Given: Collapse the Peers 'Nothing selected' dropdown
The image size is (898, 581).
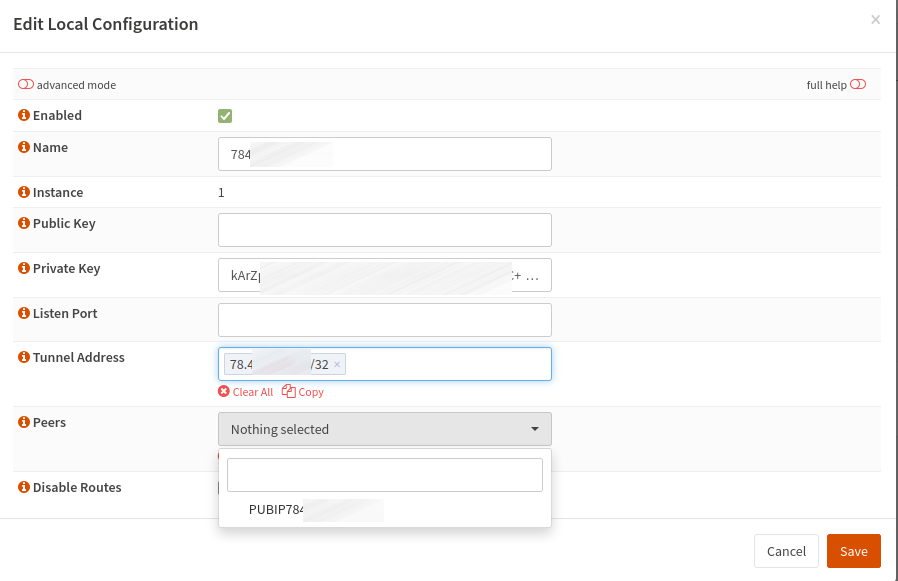Looking at the screenshot, I should tap(384, 429).
